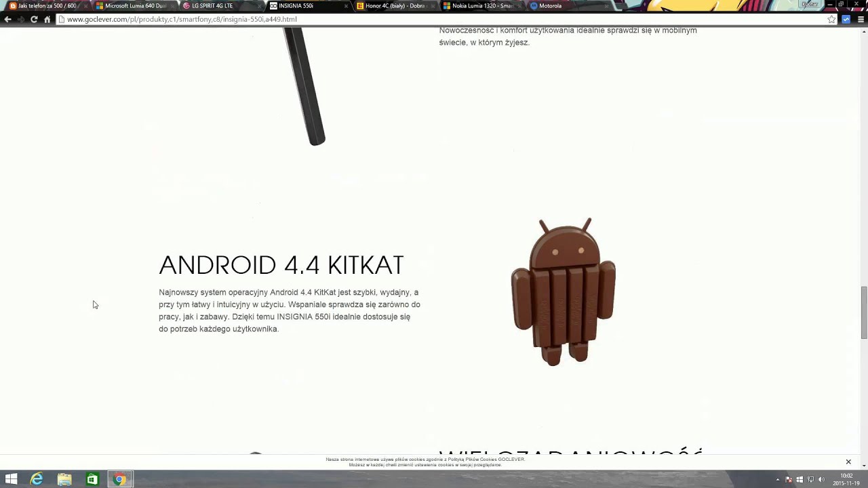Open the Action Center flag icon
868x488 pixels.
pyautogui.click(x=789, y=480)
